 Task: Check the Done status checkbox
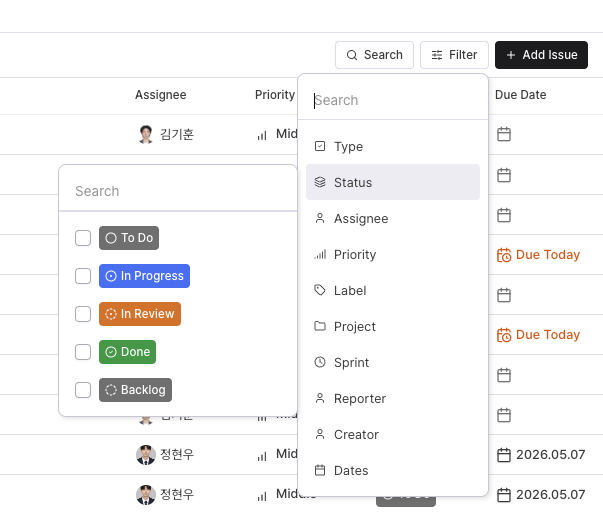click(83, 352)
